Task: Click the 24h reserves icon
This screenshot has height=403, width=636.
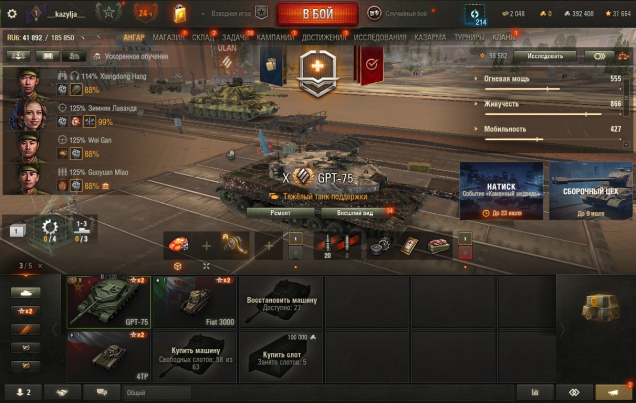Action: [x=145, y=13]
